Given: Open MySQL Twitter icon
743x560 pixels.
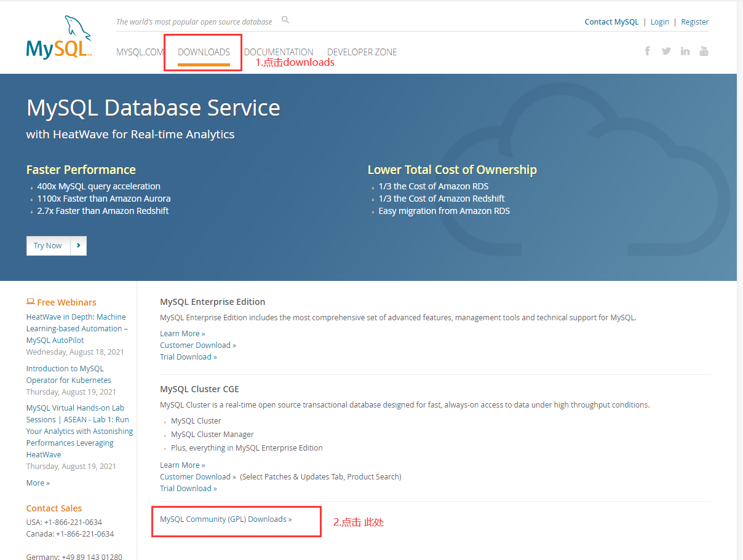Looking at the screenshot, I should [x=666, y=51].
